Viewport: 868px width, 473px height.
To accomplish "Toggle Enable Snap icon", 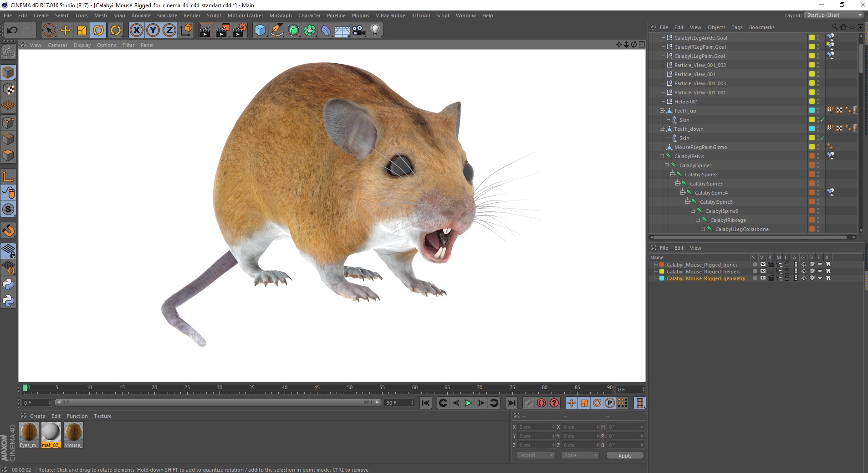I will [9, 231].
